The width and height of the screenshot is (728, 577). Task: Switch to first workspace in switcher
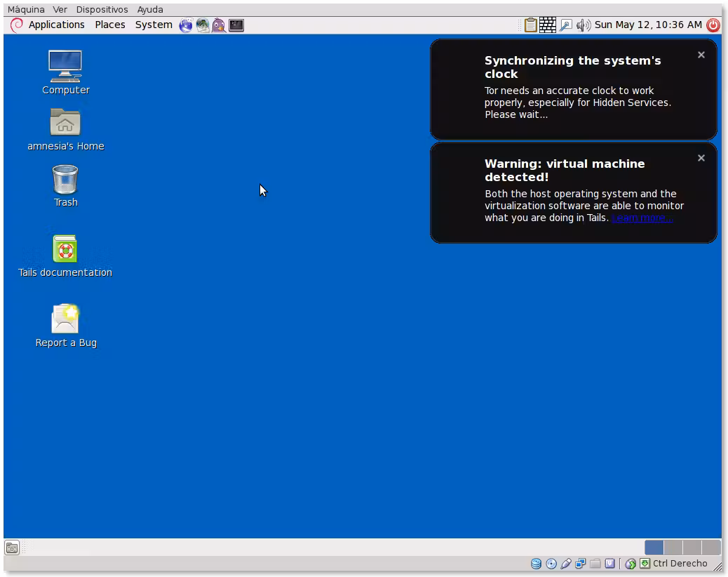click(x=654, y=548)
